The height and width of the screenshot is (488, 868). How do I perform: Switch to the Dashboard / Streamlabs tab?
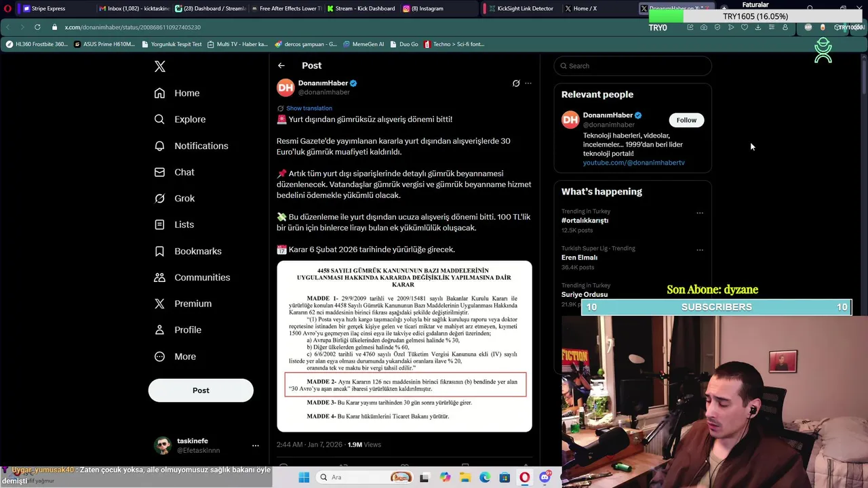[x=208, y=9]
